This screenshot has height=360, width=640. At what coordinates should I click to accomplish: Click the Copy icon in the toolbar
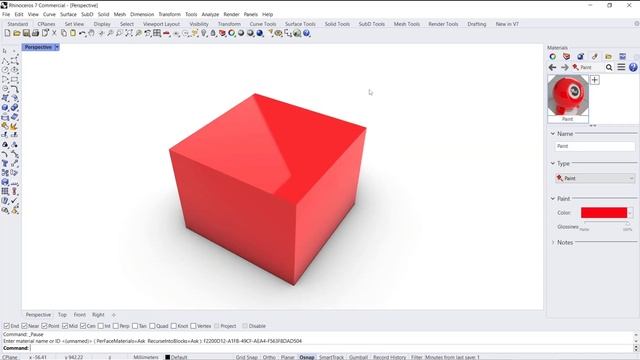64,33
